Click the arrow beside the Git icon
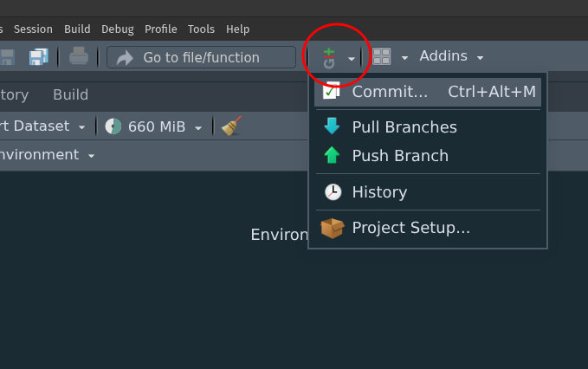Screen dimensions: 588x369 point(352,58)
